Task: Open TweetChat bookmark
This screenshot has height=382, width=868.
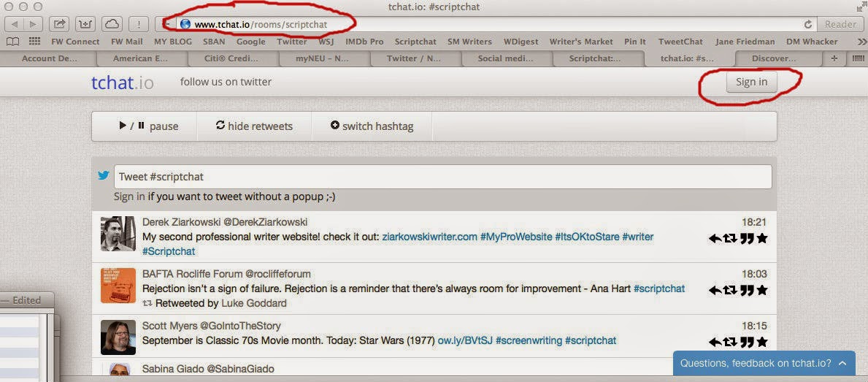Action: (x=680, y=42)
